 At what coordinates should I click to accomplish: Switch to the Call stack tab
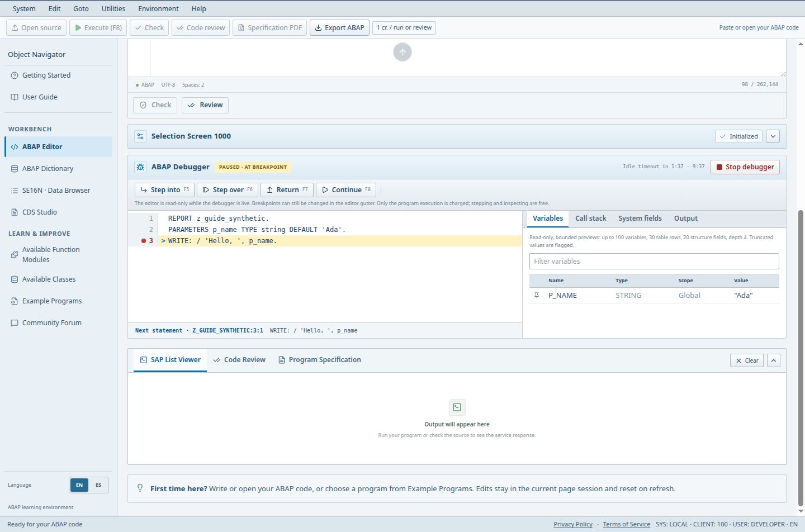pos(591,218)
